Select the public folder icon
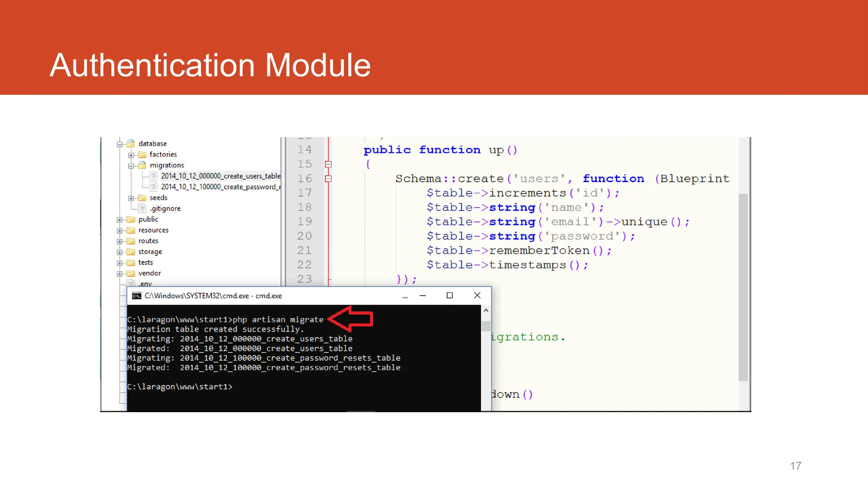The image size is (868, 488). click(x=131, y=219)
